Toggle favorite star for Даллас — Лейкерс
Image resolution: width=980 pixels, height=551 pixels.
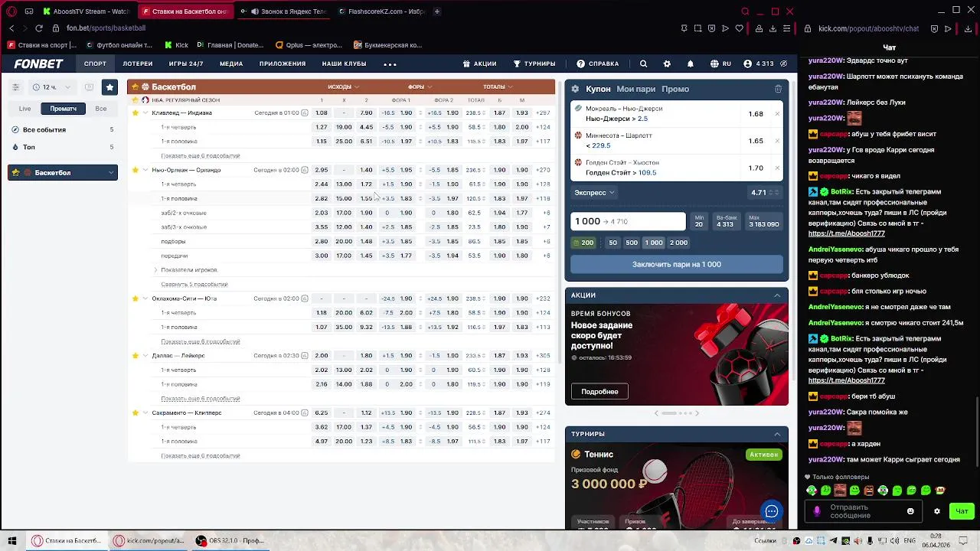tap(136, 356)
